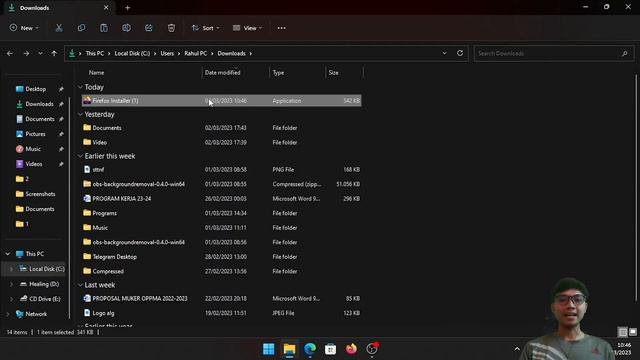The image size is (640, 360).
Task: Expand Local Disk (C:) tree node
Action: [x=11, y=269]
